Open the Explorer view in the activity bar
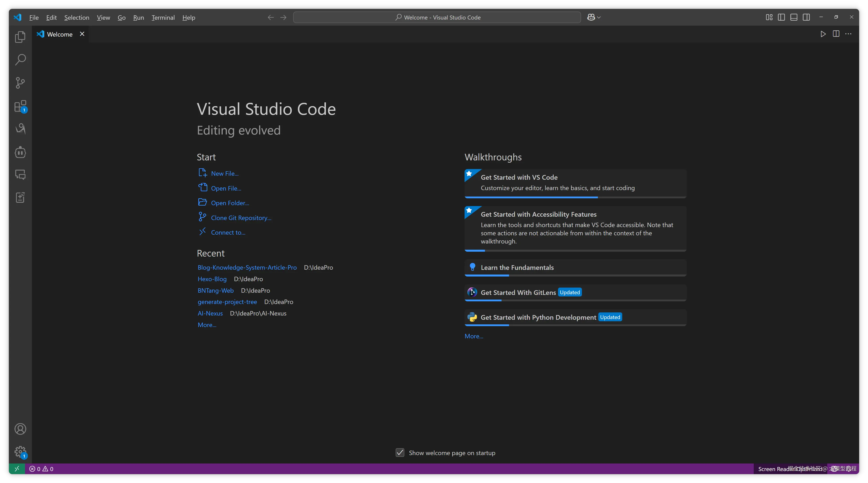The width and height of the screenshot is (868, 483). click(x=20, y=37)
